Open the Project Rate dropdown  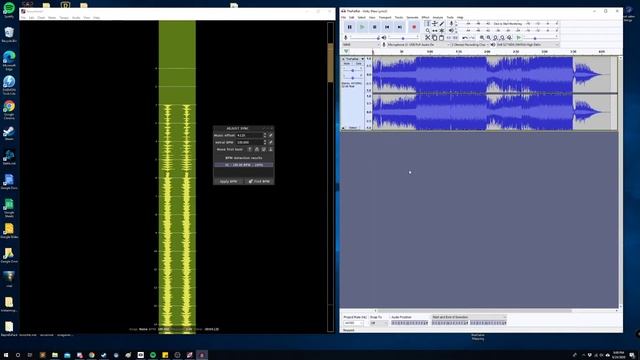coord(353,323)
